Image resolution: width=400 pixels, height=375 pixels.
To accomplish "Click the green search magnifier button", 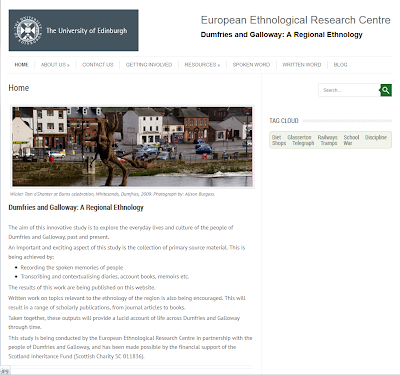I will (x=386, y=90).
